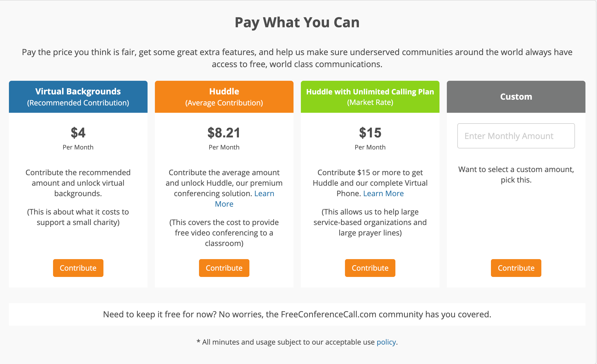Click Contribute under the Virtual Backgrounds plan
The image size is (597, 364).
click(x=78, y=268)
